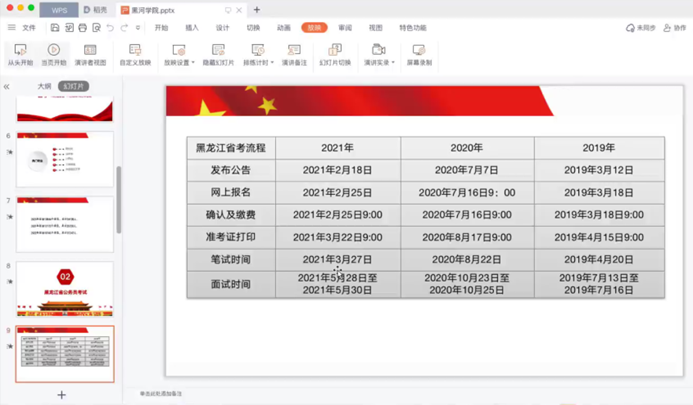This screenshot has width=693, height=405.
Task: Click the Undo arrow
Action: tap(110, 28)
